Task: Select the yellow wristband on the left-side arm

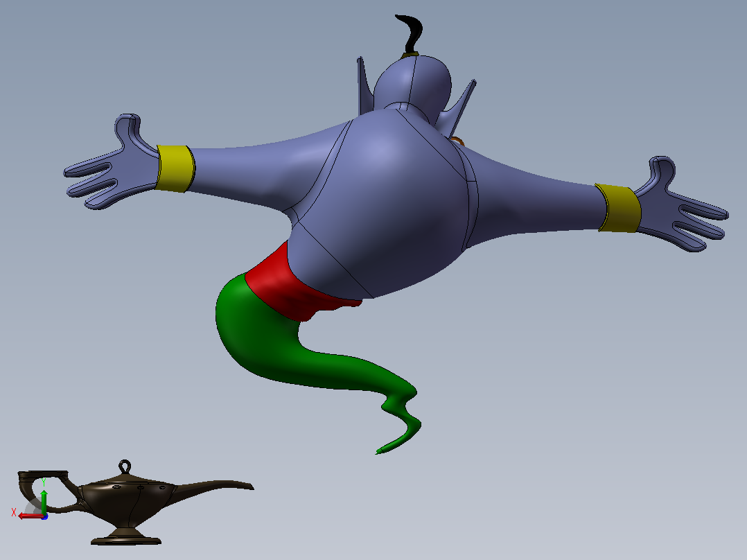Action: [175, 168]
